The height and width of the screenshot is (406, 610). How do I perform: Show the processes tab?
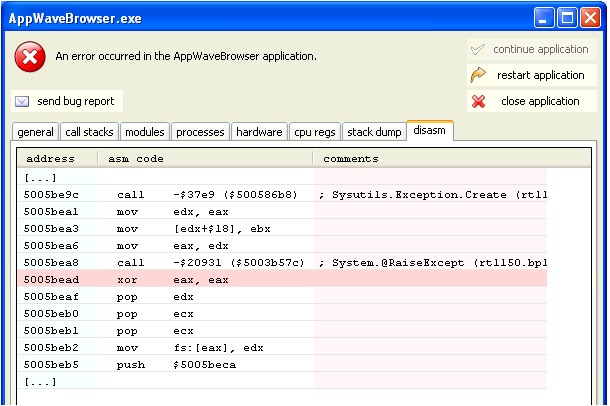pyautogui.click(x=200, y=132)
